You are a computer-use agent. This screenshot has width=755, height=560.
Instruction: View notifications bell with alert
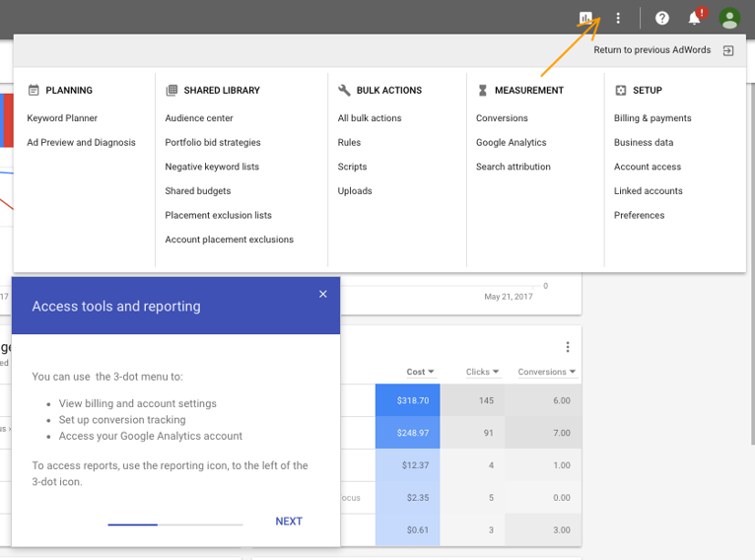695,18
